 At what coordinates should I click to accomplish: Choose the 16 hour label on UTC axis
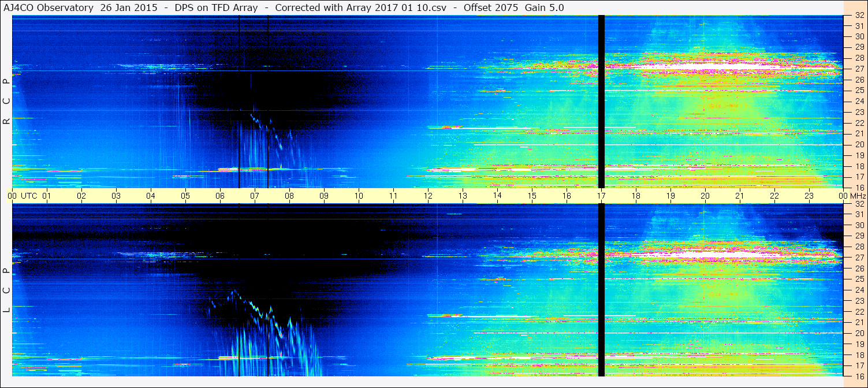[567, 196]
